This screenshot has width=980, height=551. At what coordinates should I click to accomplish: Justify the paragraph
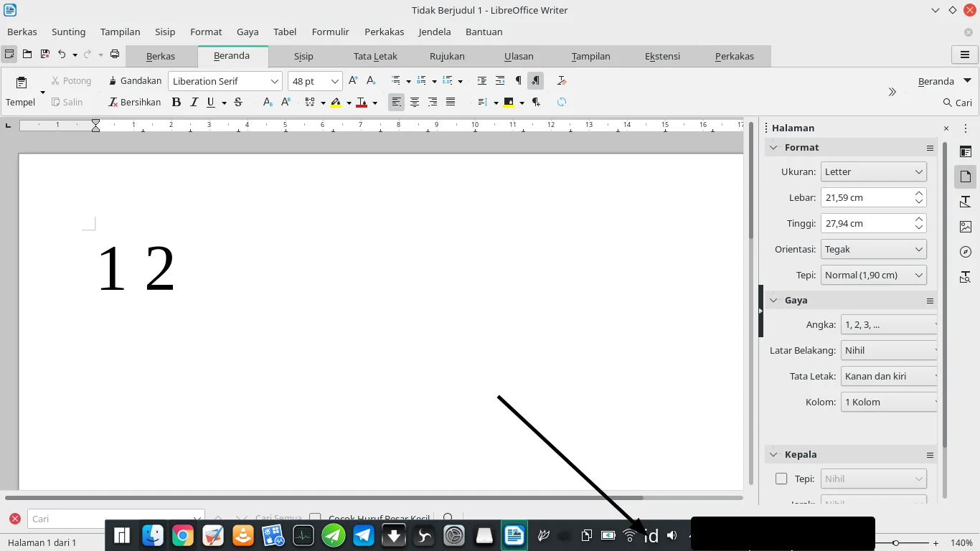click(451, 103)
